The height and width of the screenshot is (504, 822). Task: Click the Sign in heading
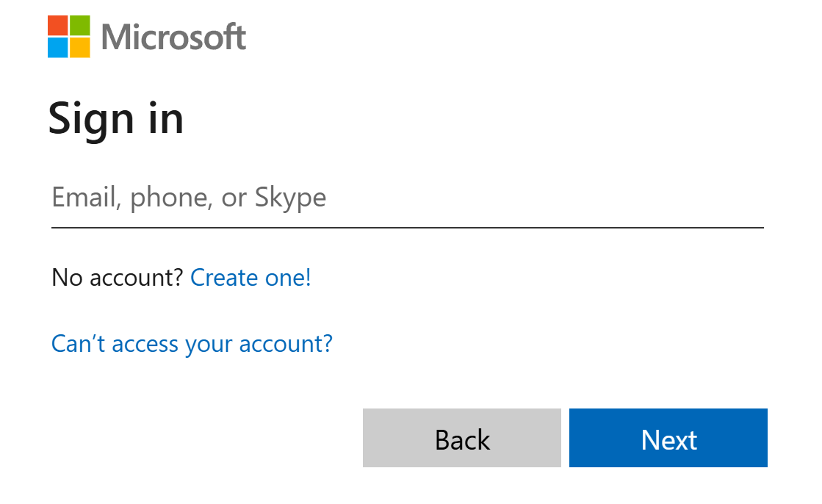(116, 118)
